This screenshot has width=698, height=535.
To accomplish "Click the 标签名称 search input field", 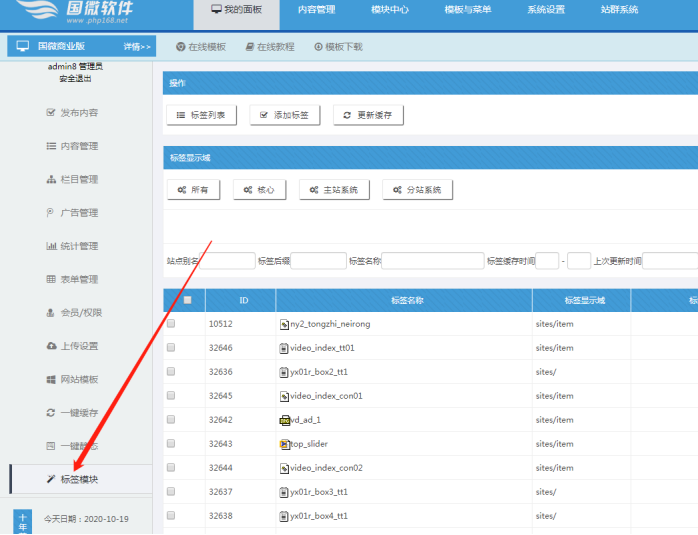I will (432, 261).
